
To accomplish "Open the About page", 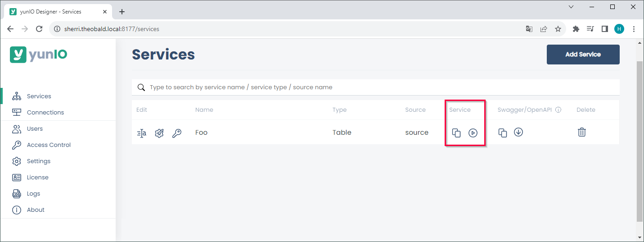I will click(x=36, y=210).
